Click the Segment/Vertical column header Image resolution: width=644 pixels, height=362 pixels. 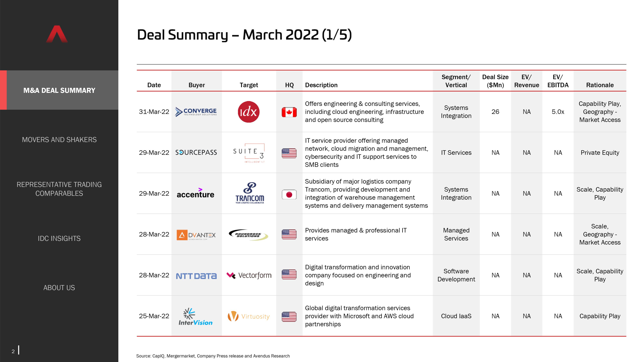pyautogui.click(x=456, y=81)
